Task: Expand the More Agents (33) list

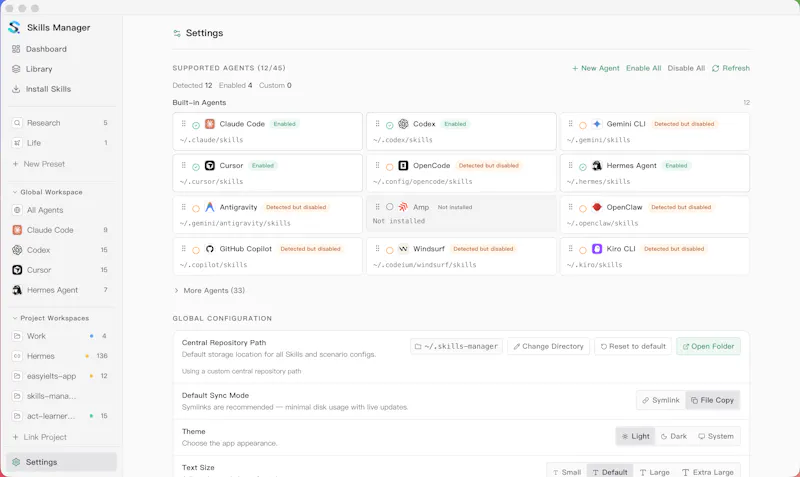Action: tap(210, 290)
